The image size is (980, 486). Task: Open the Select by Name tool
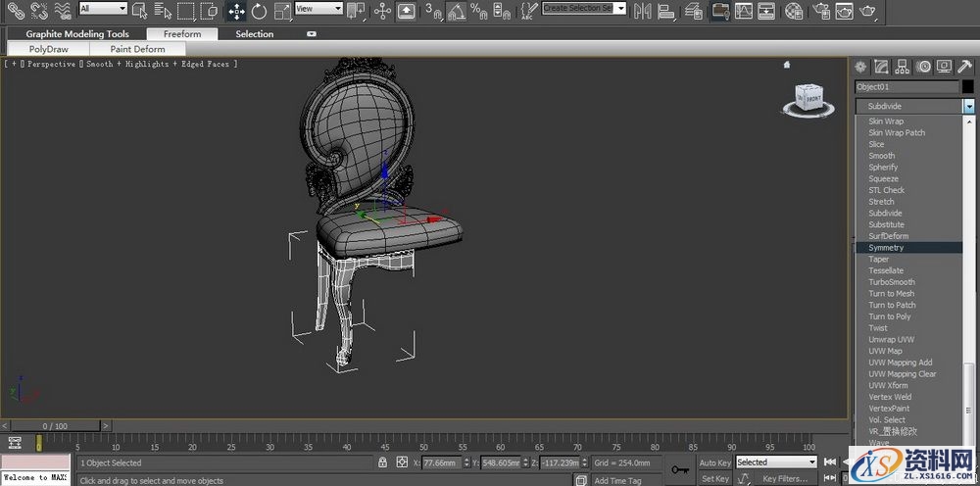pos(162,11)
